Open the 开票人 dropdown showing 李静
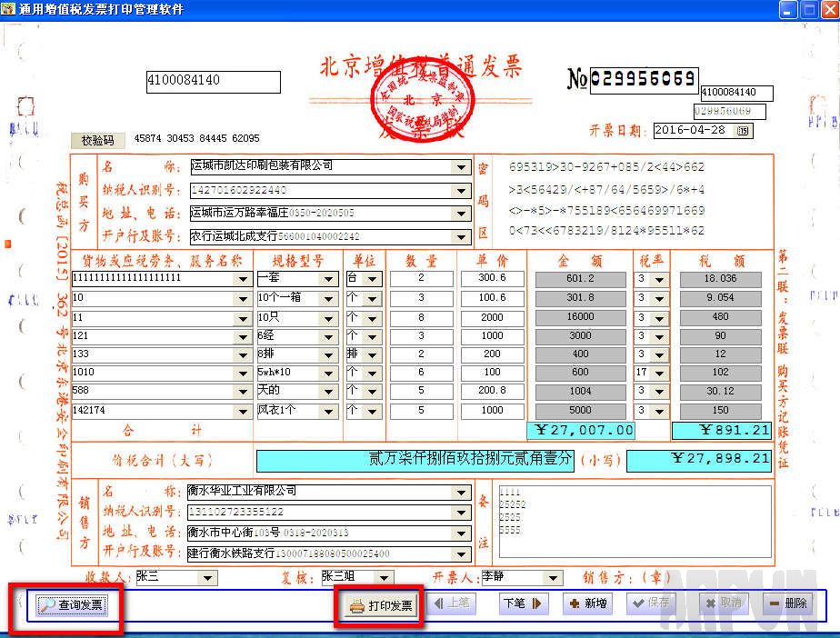Viewport: 840px width, 638px height. coord(553,577)
